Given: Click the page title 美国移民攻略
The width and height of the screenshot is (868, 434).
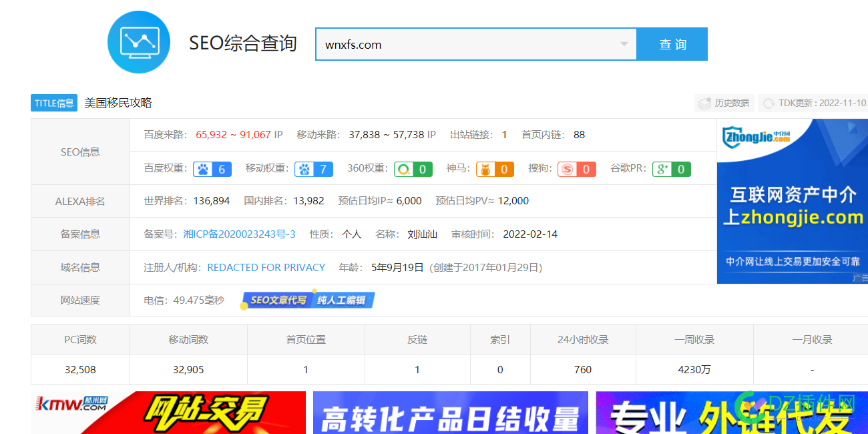Looking at the screenshot, I should point(118,103).
